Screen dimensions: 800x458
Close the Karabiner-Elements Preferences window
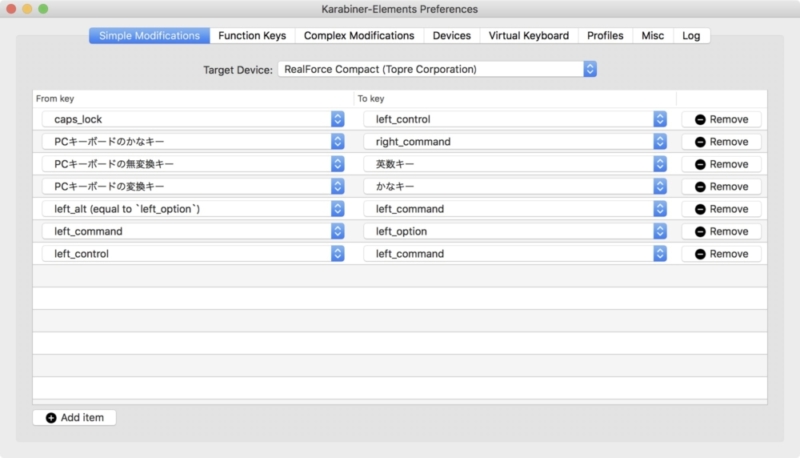point(11,9)
